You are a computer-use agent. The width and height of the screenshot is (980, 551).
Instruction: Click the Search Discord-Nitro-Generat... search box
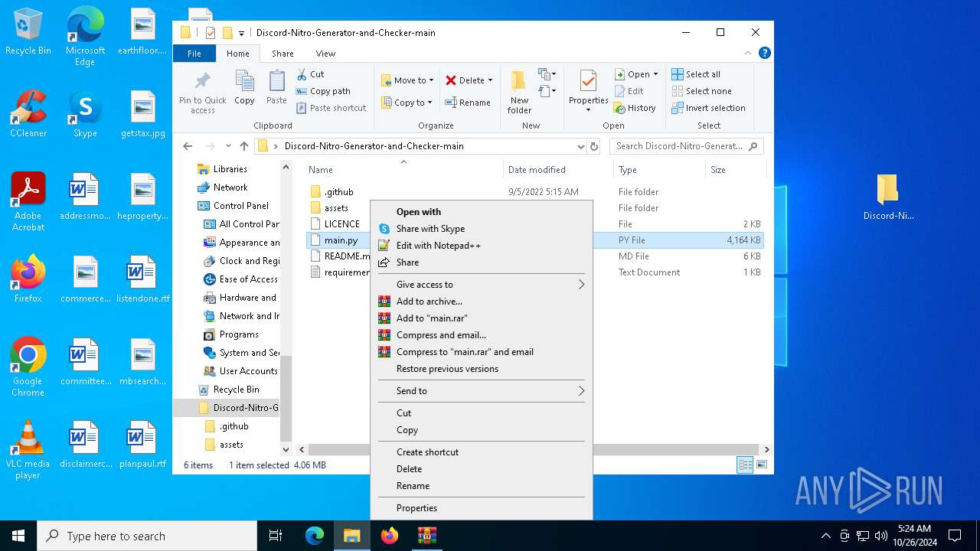pyautogui.click(x=686, y=146)
